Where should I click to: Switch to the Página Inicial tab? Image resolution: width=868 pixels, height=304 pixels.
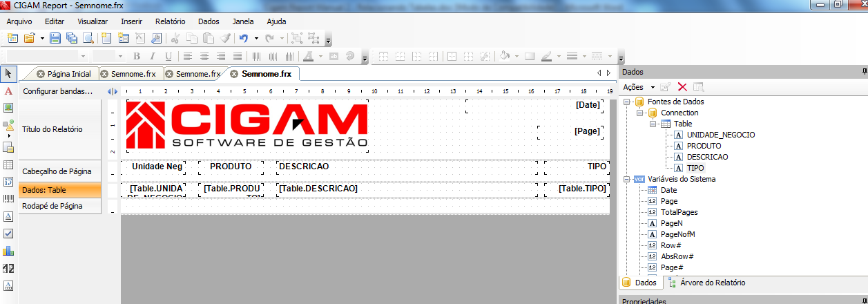[x=64, y=74]
